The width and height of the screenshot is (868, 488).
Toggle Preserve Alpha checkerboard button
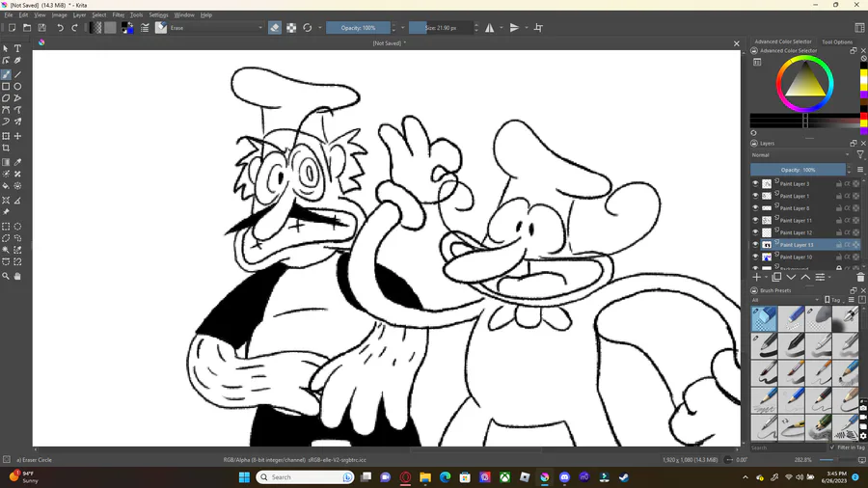click(291, 28)
